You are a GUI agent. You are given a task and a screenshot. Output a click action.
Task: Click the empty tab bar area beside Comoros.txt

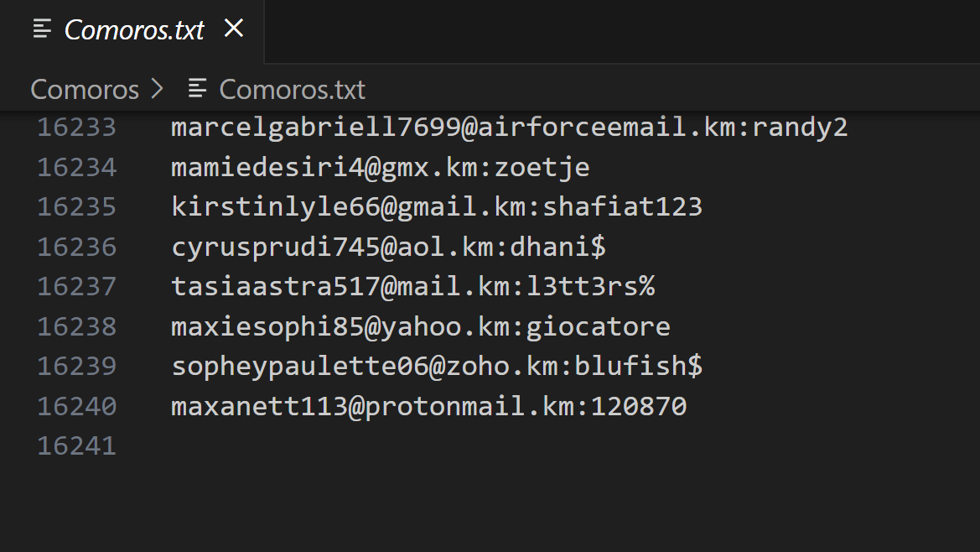coord(620,31)
